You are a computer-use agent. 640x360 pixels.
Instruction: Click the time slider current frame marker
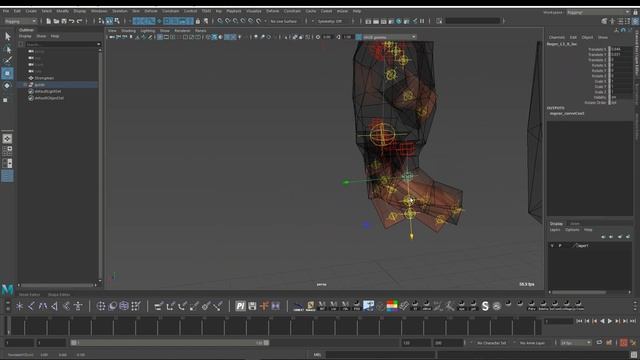[8, 326]
